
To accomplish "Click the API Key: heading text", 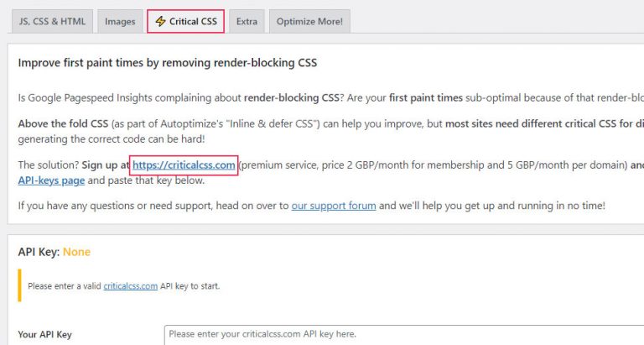I will pos(39,252).
